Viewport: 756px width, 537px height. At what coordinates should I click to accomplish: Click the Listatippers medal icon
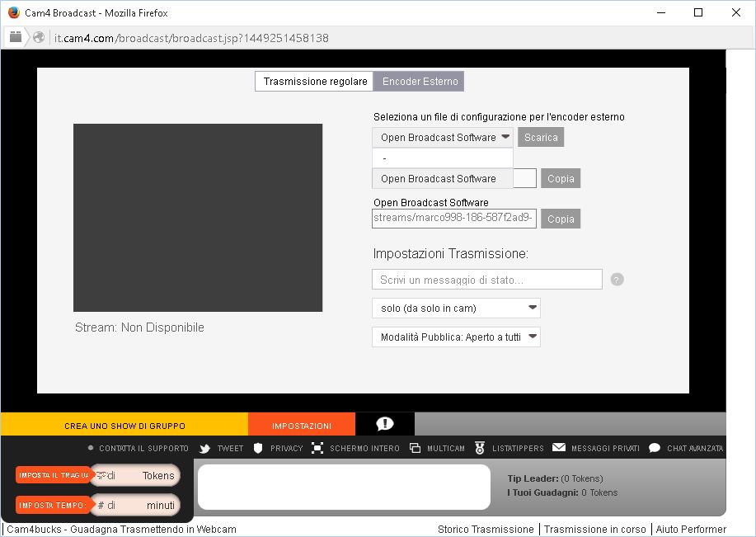pyautogui.click(x=480, y=448)
